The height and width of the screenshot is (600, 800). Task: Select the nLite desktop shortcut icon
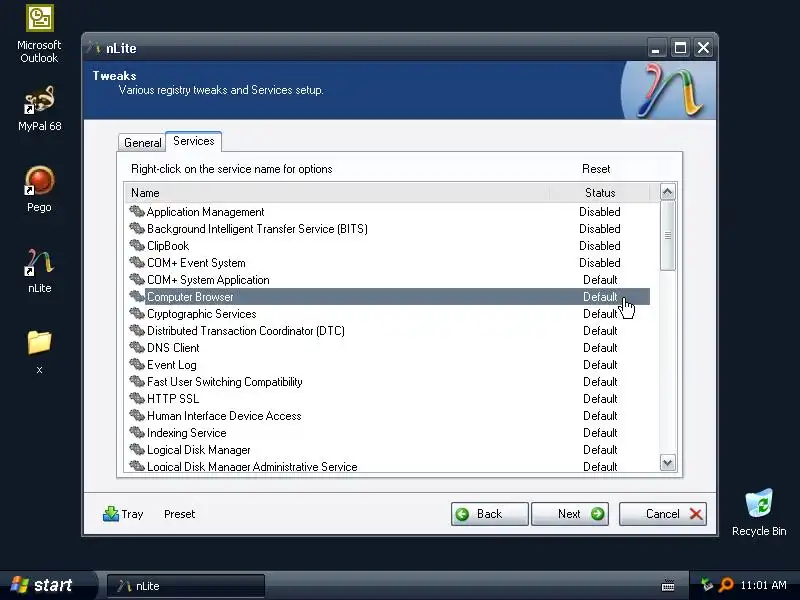click(39, 270)
